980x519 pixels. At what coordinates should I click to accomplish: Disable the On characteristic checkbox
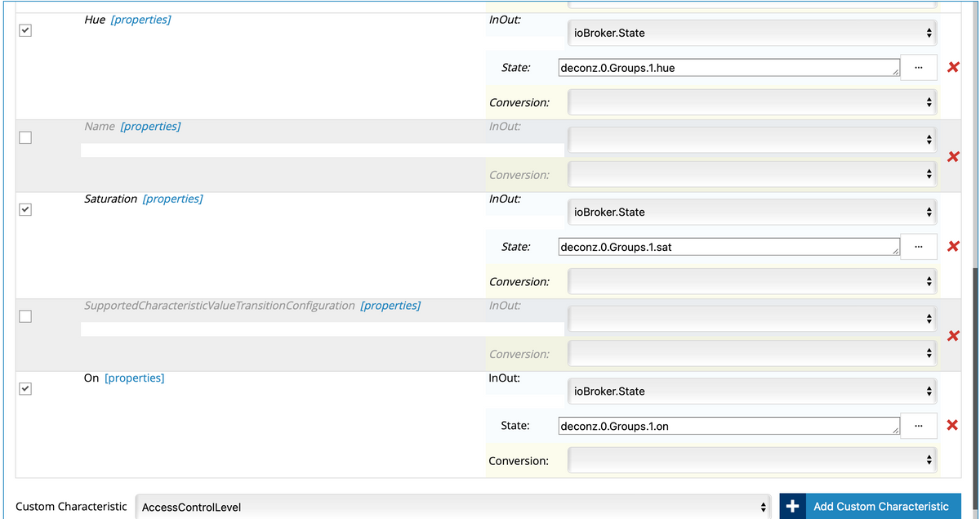point(25,389)
